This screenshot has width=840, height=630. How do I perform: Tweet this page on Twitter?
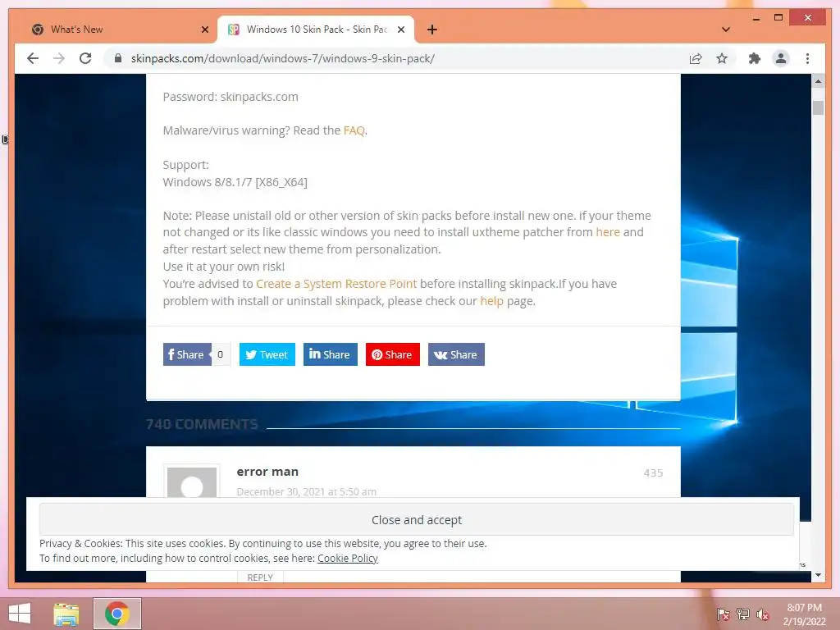point(267,354)
